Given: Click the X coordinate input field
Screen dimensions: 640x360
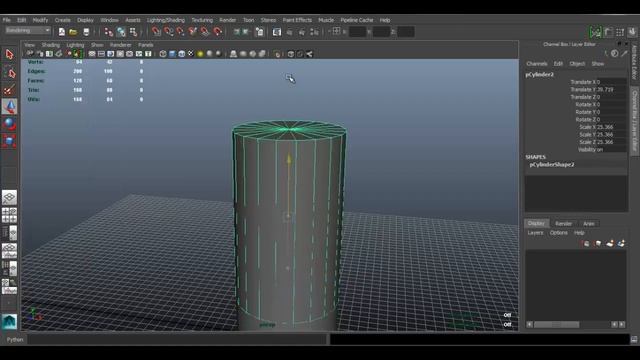Looking at the screenshot, I should [357, 32].
